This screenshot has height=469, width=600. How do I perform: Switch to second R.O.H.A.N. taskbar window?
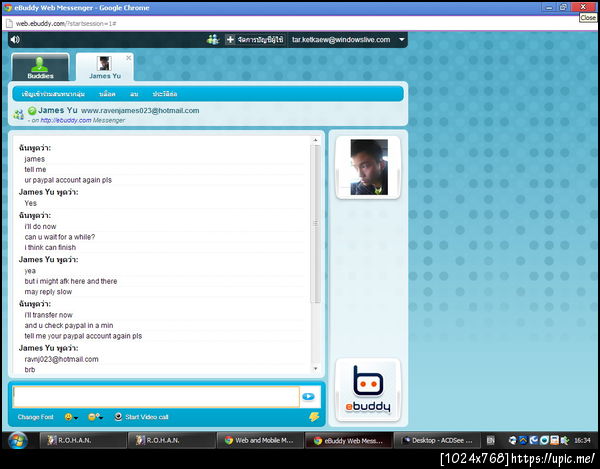click(171, 440)
